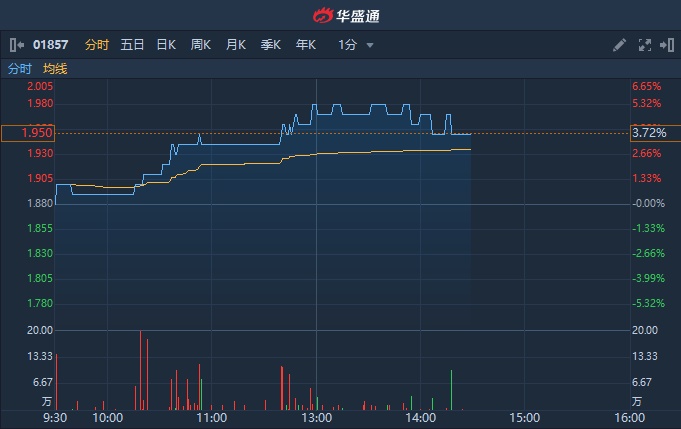Select the 月K chart tab

click(236, 45)
